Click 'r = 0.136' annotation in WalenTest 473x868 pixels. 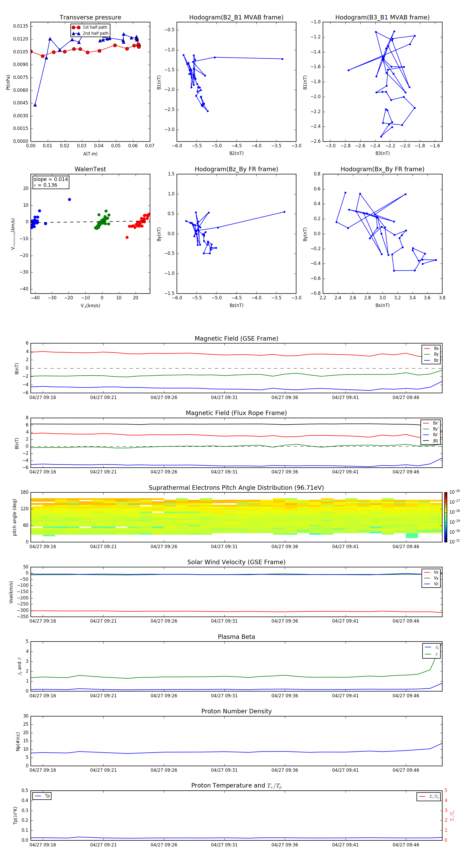pos(45,185)
